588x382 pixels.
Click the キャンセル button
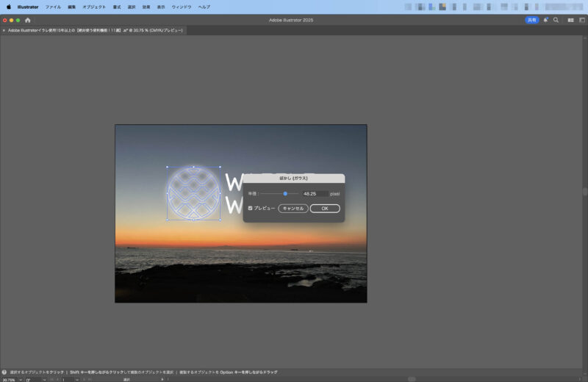(293, 209)
